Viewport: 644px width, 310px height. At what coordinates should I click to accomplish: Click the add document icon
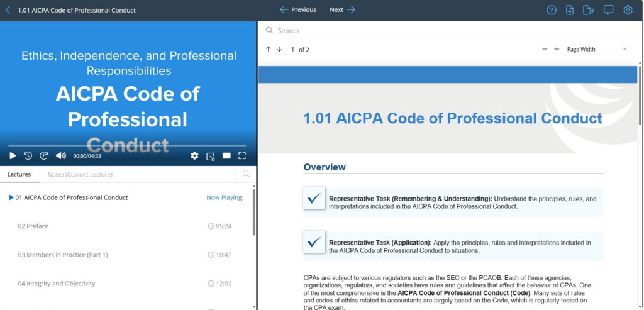(570, 10)
